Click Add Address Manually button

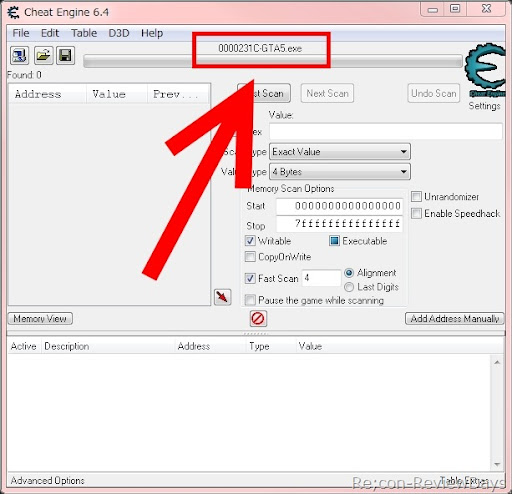(x=455, y=319)
